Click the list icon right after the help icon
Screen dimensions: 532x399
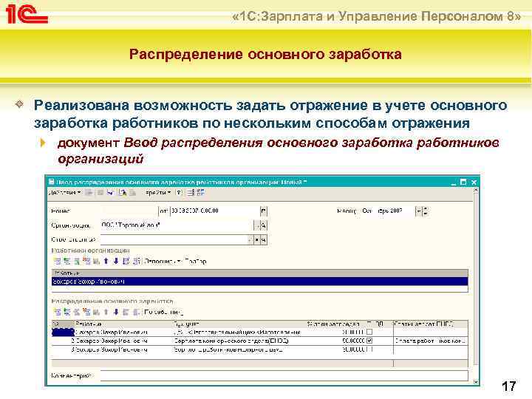[x=191, y=192]
